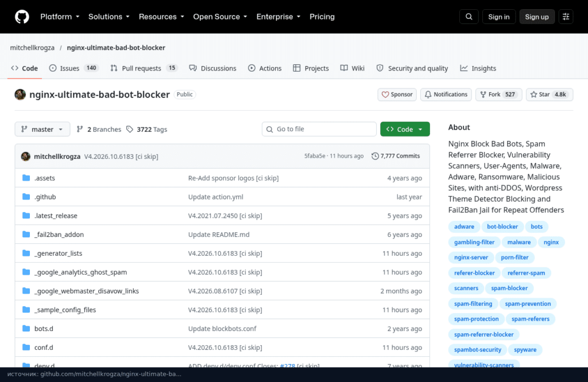Click the heart icon on the Sponsor button

385,95
